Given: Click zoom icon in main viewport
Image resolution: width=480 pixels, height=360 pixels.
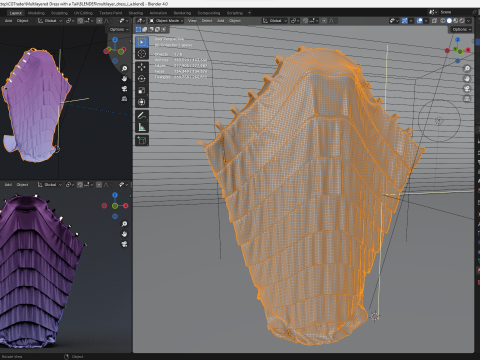Looking at the screenshot, I should pos(467,68).
